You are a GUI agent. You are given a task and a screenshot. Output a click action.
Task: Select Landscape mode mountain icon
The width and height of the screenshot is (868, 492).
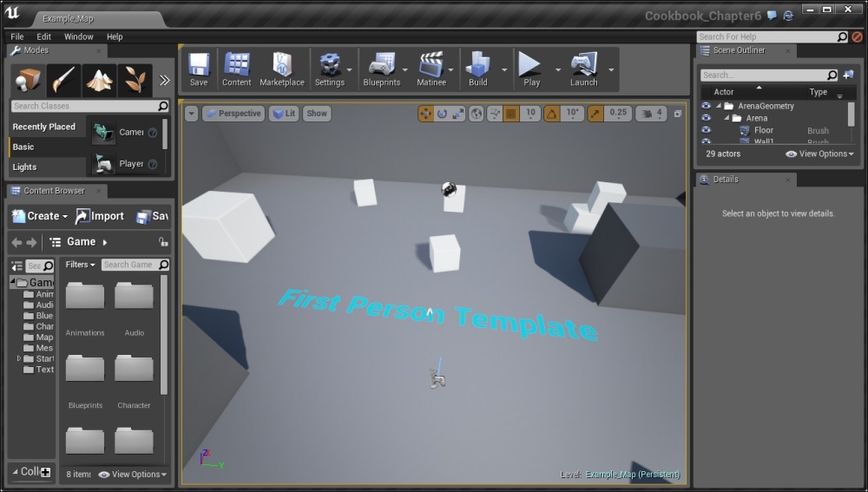(x=99, y=80)
